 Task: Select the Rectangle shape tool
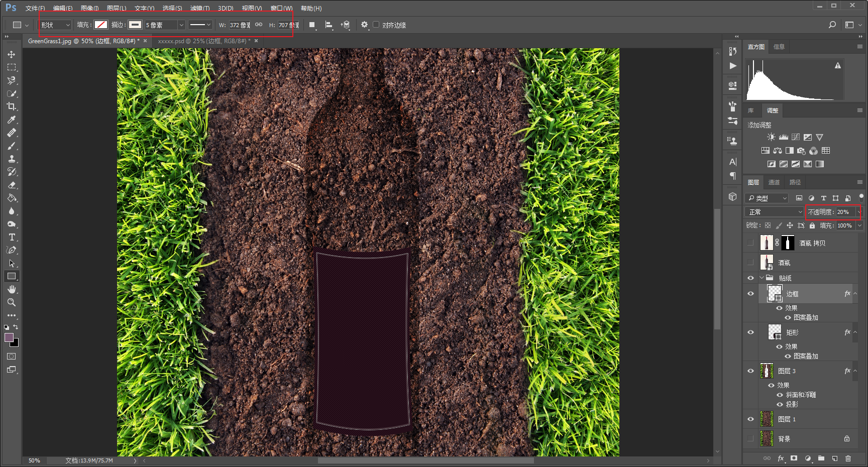pos(12,276)
